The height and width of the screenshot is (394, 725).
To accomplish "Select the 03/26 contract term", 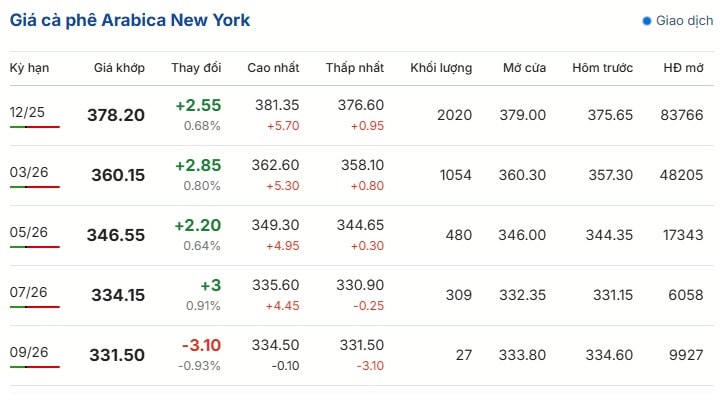I will (x=29, y=172).
